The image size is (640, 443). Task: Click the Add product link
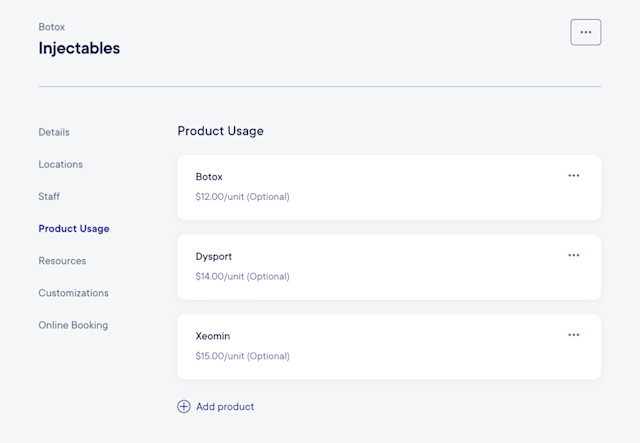point(225,407)
